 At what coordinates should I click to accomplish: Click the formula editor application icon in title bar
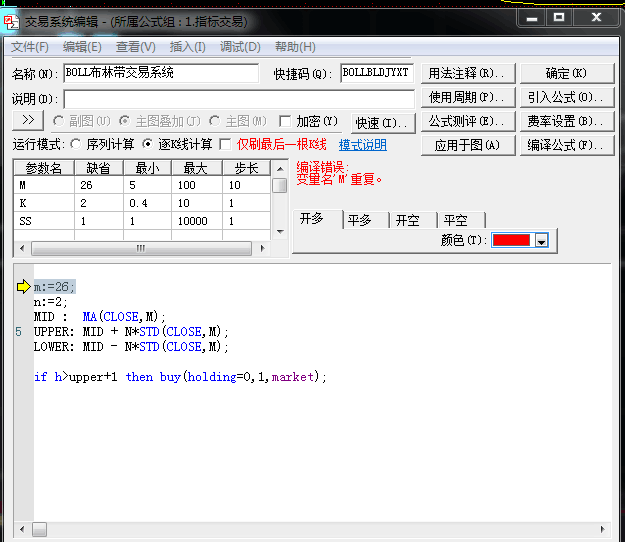(x=11, y=22)
